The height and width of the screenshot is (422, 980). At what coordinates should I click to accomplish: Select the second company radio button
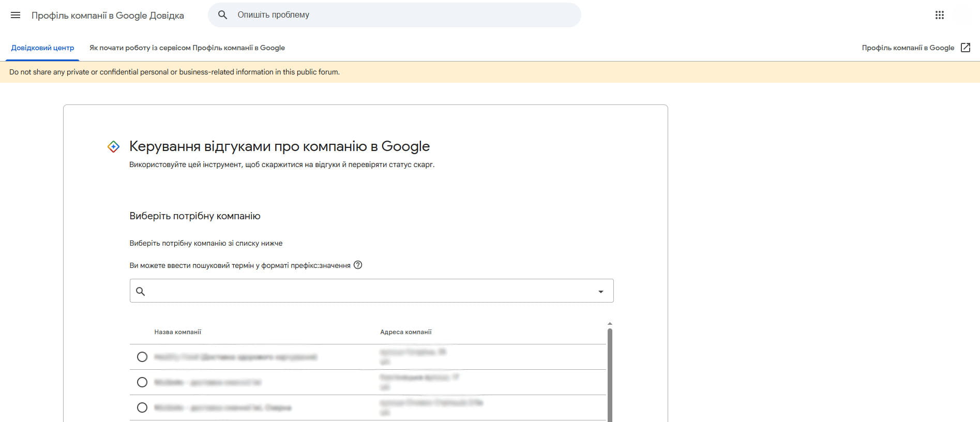pyautogui.click(x=142, y=382)
